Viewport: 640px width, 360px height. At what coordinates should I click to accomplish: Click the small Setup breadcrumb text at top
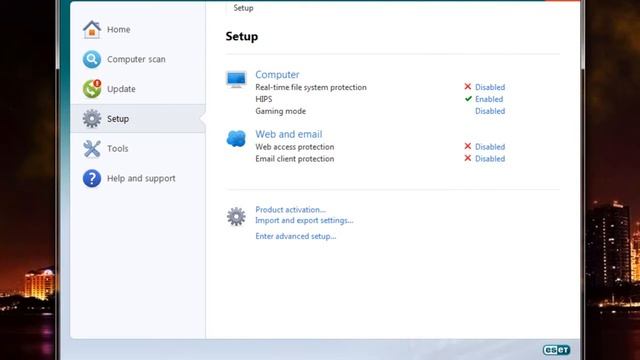(x=243, y=8)
